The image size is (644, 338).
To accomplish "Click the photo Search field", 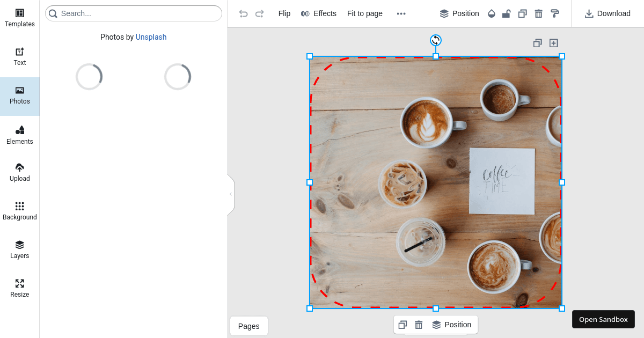I will coord(134,13).
